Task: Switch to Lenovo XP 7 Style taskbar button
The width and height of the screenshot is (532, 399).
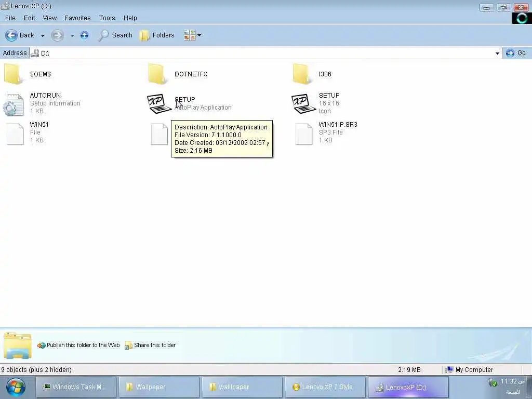Action: (x=325, y=387)
